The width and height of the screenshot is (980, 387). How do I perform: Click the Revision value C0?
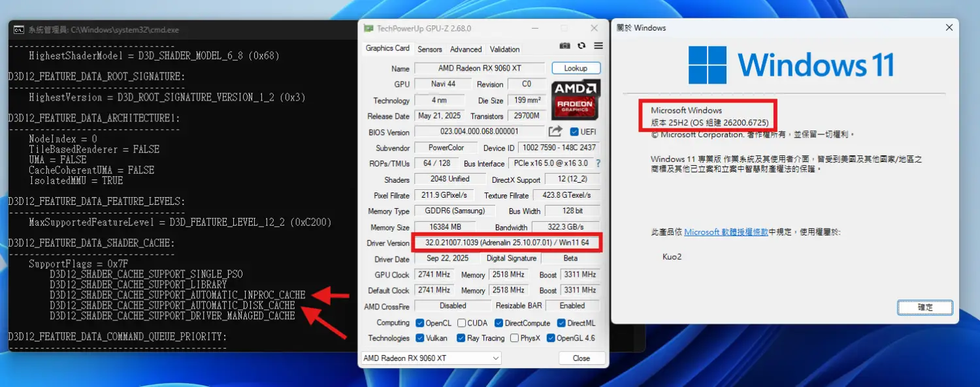pyautogui.click(x=527, y=84)
